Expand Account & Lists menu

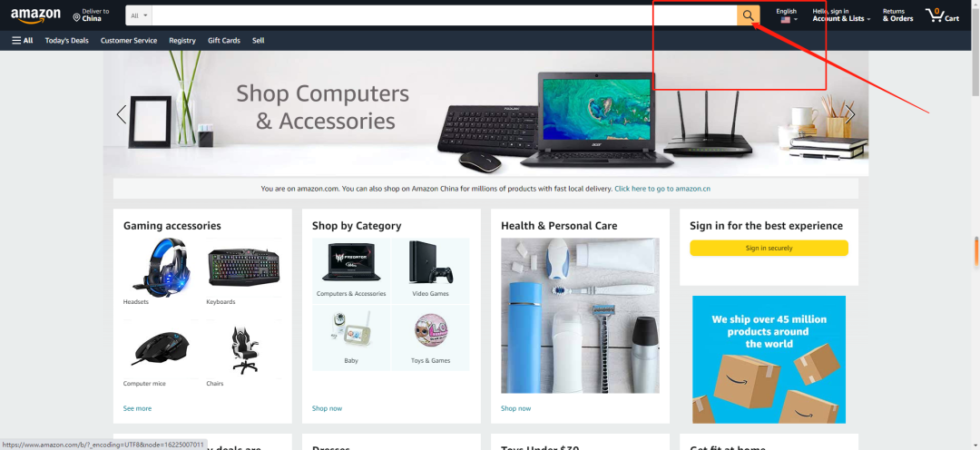tap(841, 15)
